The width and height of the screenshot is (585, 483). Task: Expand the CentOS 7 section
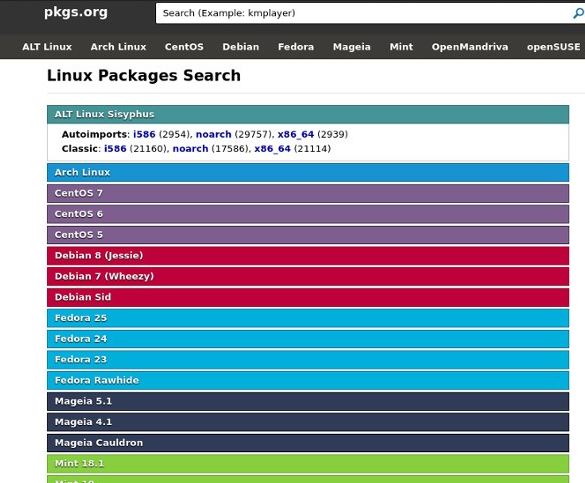click(308, 193)
